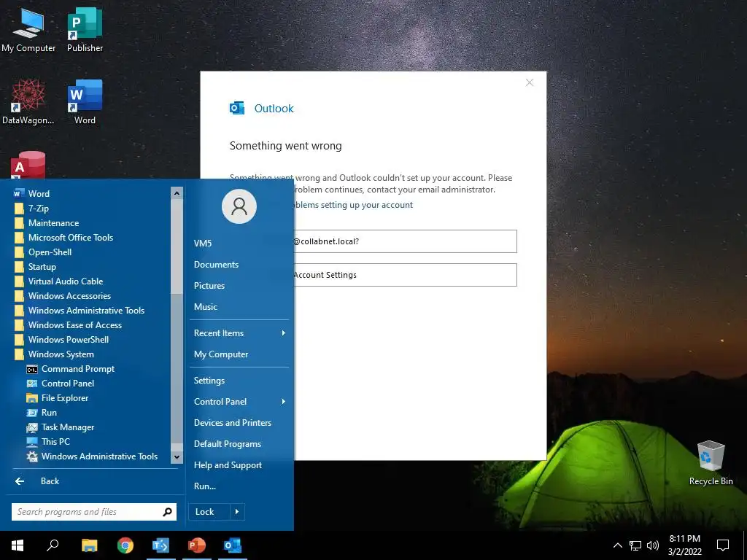Open the Access desktop shortcut
Image resolution: width=747 pixels, height=560 pixels.
[x=28, y=165]
